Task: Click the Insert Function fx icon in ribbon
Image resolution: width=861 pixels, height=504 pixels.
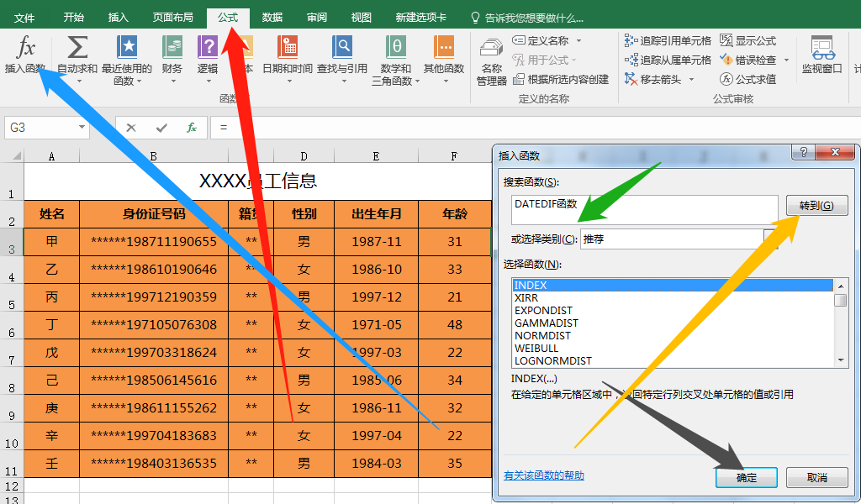Action: [25, 47]
